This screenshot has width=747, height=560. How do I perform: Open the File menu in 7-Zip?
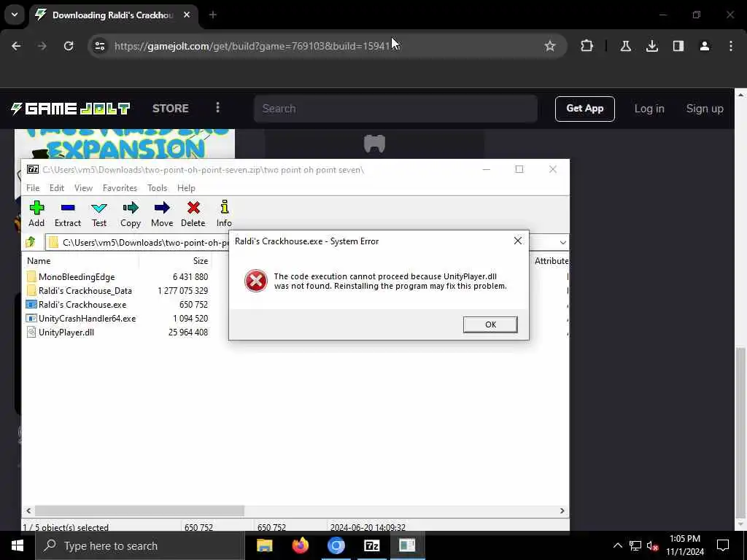33,187
